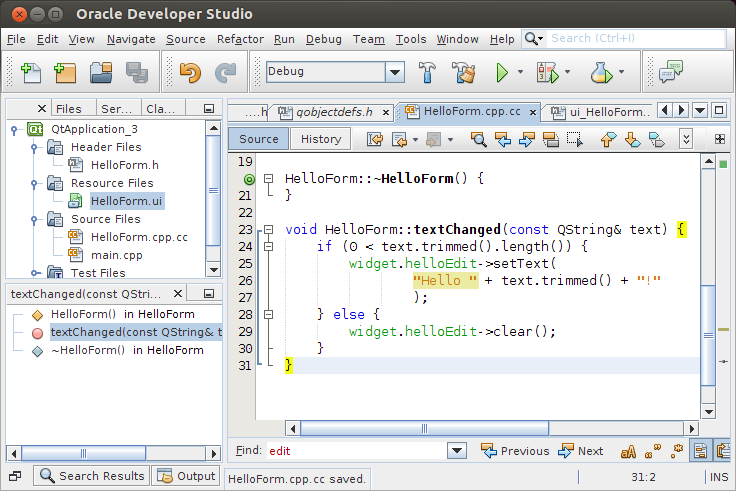Screen dimensions: 736x491
Task: Click the Clean and Build icon
Action: pyautogui.click(x=462, y=72)
